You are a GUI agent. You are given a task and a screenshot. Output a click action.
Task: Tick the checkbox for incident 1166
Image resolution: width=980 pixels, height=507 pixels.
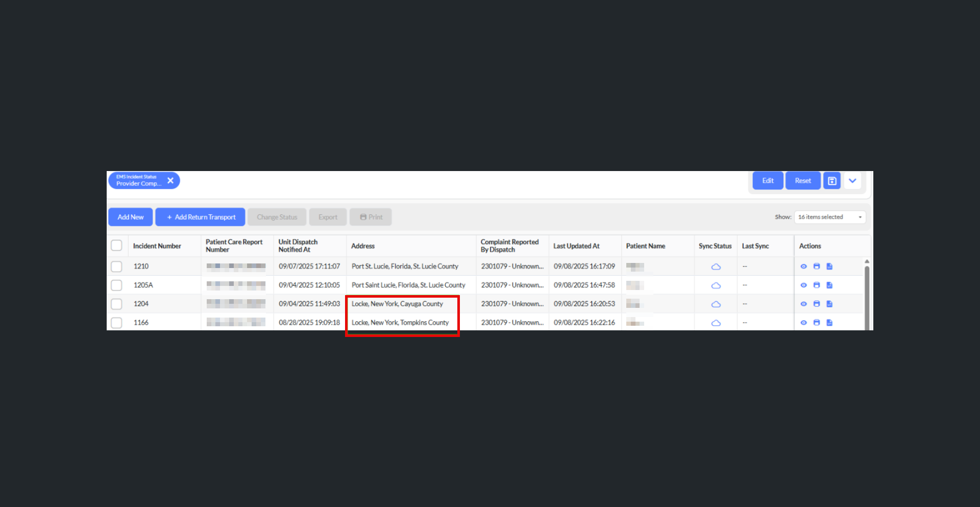pos(116,323)
